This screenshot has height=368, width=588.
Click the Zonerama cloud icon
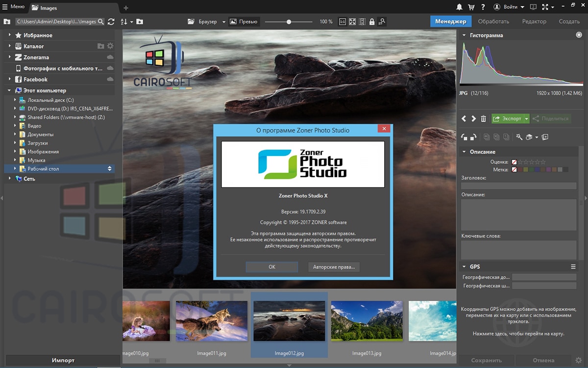click(x=110, y=57)
